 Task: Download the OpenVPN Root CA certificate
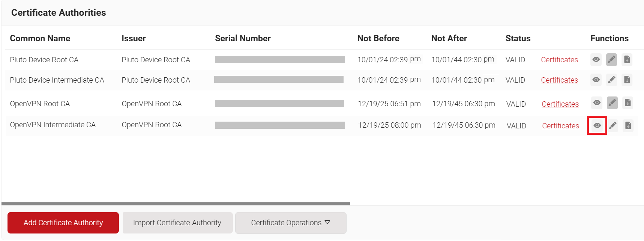[627, 103]
